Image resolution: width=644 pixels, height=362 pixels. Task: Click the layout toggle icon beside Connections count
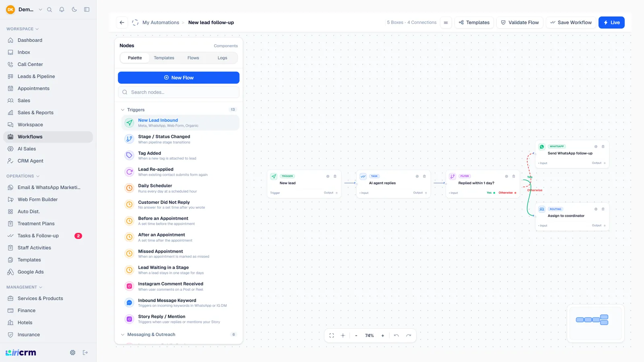point(446,23)
